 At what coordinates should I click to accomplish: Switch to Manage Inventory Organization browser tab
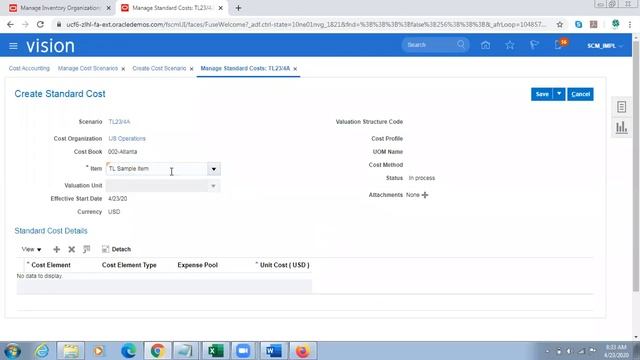click(x=60, y=8)
